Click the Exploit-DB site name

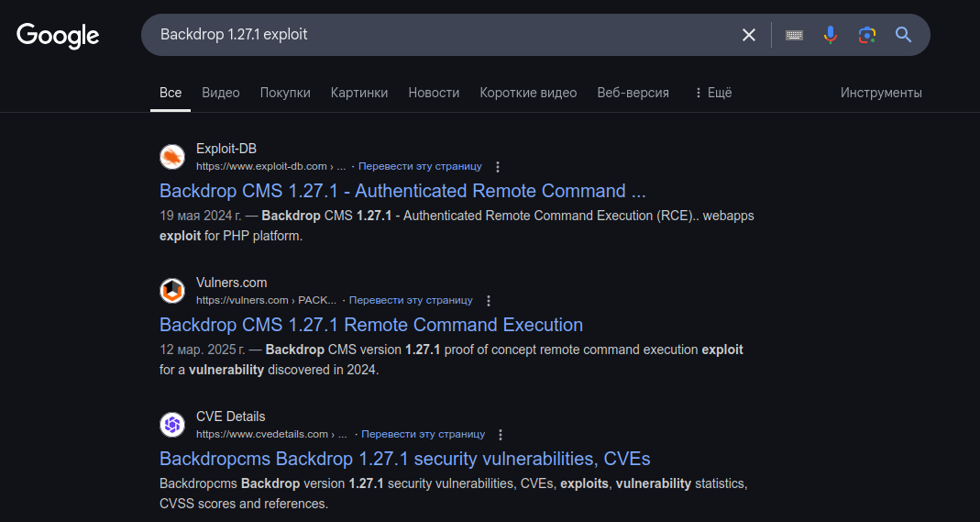tap(226, 149)
